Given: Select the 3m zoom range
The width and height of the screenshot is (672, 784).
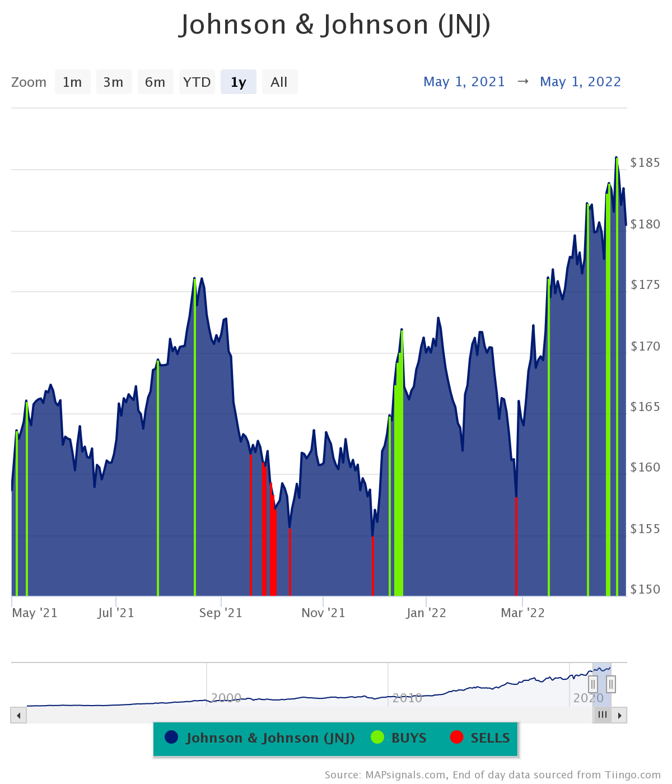Looking at the screenshot, I should point(114,82).
